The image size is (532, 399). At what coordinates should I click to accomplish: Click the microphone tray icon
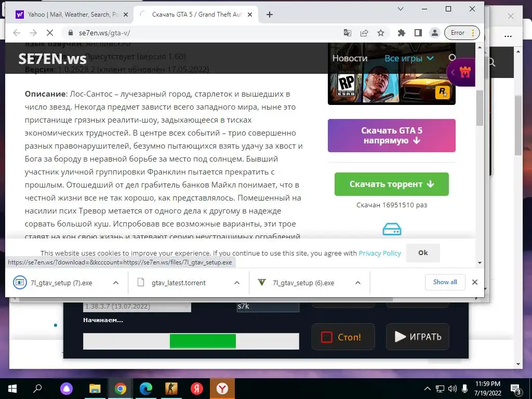(465, 389)
